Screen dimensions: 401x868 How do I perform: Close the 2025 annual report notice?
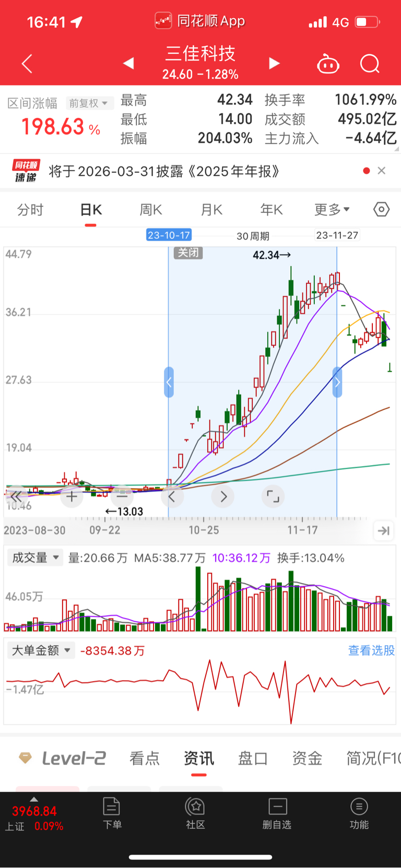[382, 171]
